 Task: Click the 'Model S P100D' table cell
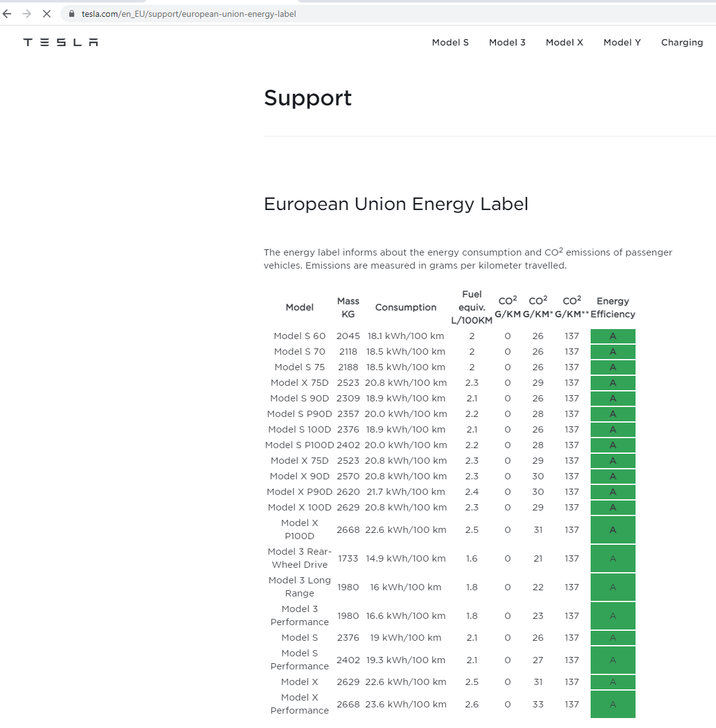pyautogui.click(x=300, y=445)
